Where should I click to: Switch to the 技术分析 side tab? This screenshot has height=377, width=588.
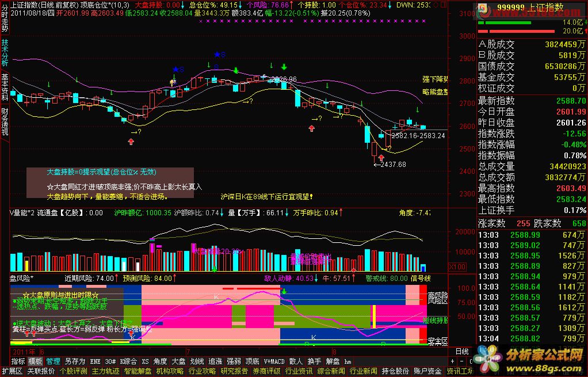pyautogui.click(x=5, y=52)
